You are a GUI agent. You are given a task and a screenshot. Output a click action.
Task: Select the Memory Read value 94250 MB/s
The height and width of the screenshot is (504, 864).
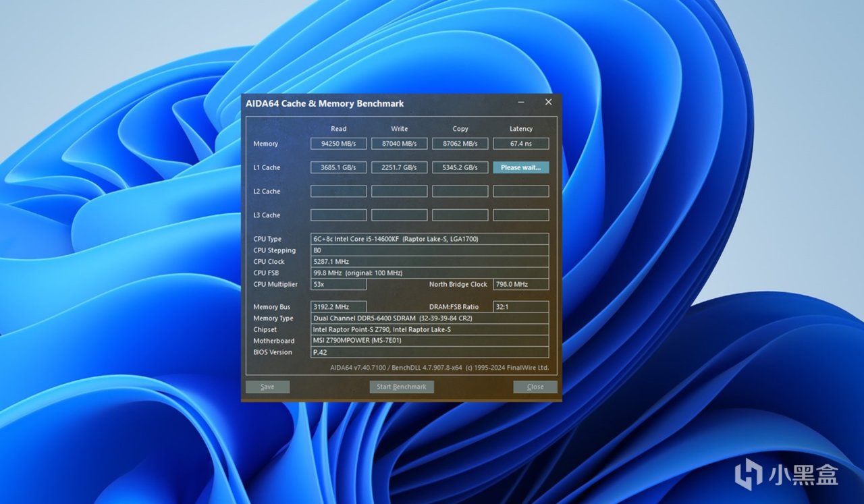coord(339,144)
